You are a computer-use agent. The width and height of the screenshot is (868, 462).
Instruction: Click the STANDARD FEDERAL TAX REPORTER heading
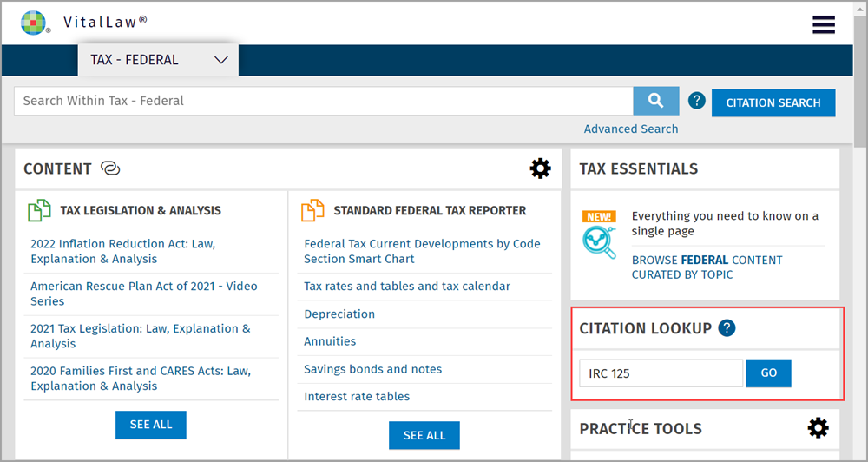(x=431, y=210)
